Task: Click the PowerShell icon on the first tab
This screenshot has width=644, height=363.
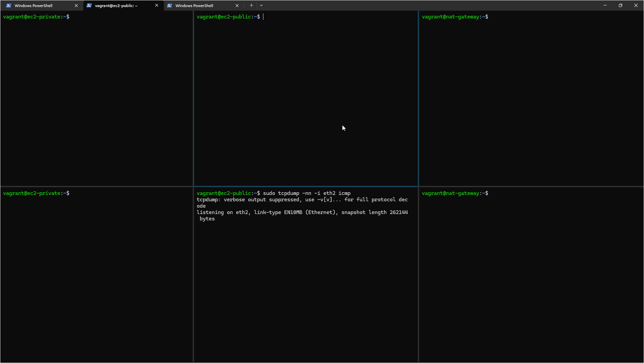Action: 9,6
